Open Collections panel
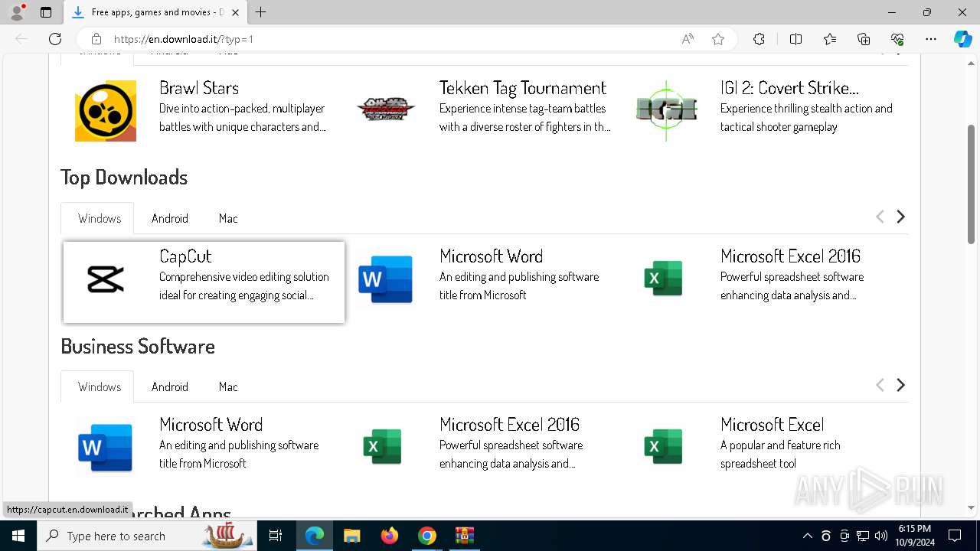The width and height of the screenshot is (980, 551). pos(864,39)
